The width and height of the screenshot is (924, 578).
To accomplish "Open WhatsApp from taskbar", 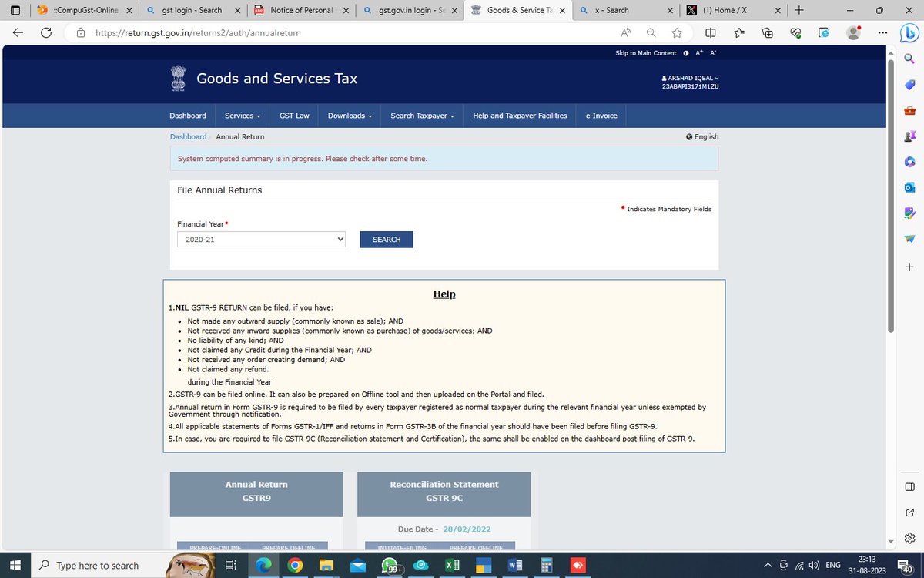I will click(390, 565).
